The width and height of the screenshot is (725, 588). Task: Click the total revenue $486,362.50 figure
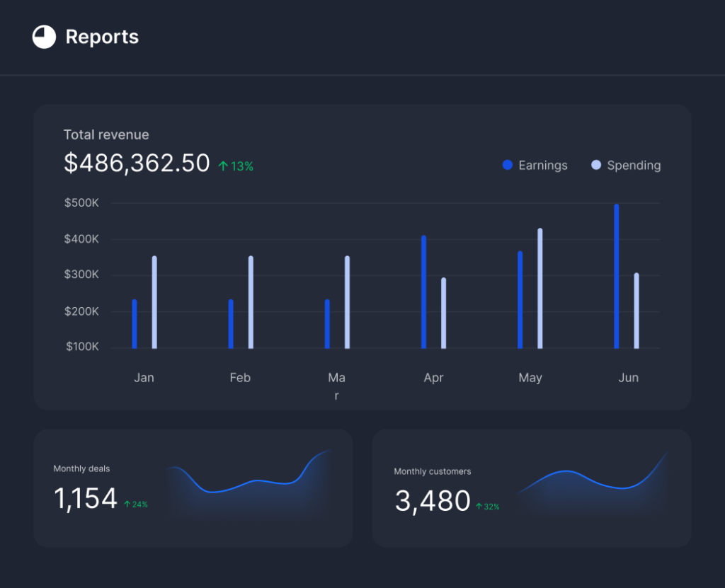point(137,163)
